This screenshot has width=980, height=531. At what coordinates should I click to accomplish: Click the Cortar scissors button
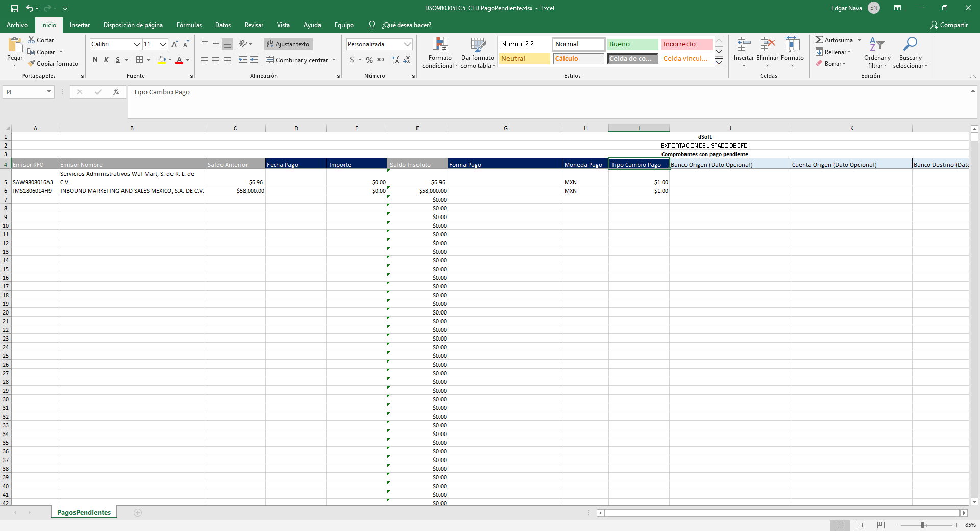(40, 40)
